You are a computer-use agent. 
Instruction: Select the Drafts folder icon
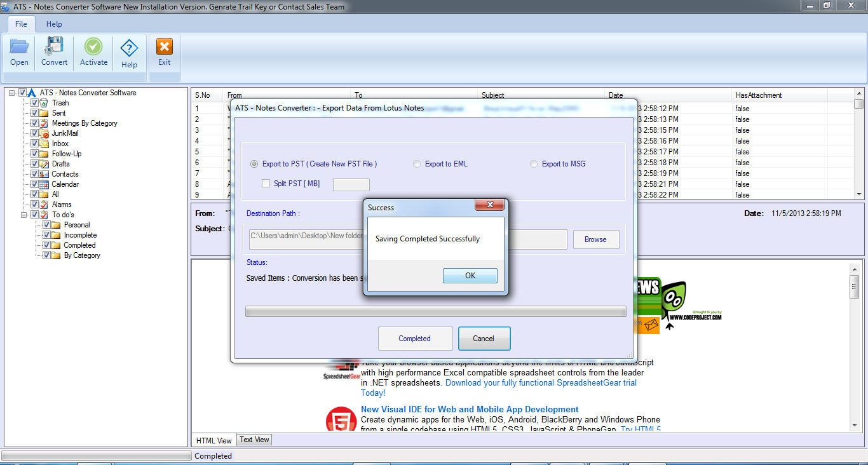point(44,164)
